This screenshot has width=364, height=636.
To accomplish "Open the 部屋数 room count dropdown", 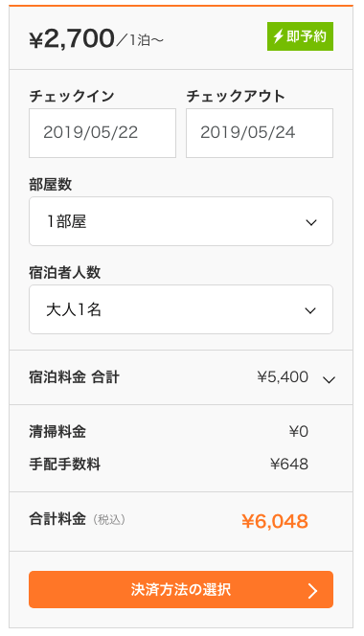I will point(181,221).
